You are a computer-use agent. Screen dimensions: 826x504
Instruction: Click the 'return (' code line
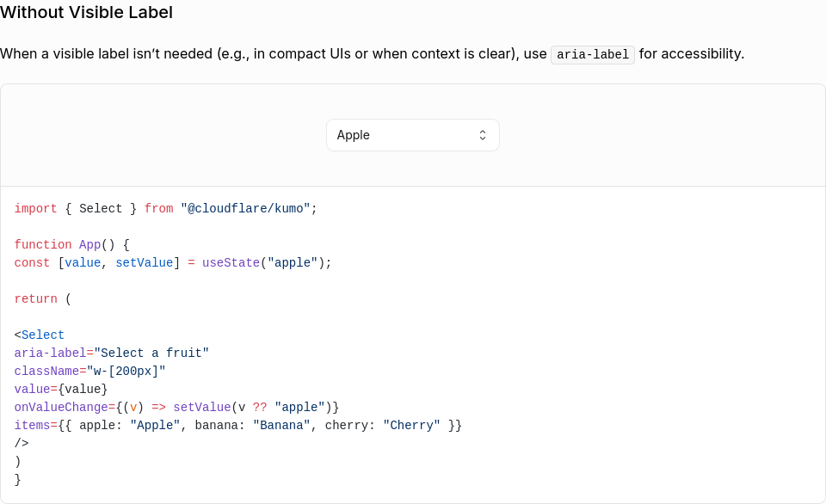point(42,299)
